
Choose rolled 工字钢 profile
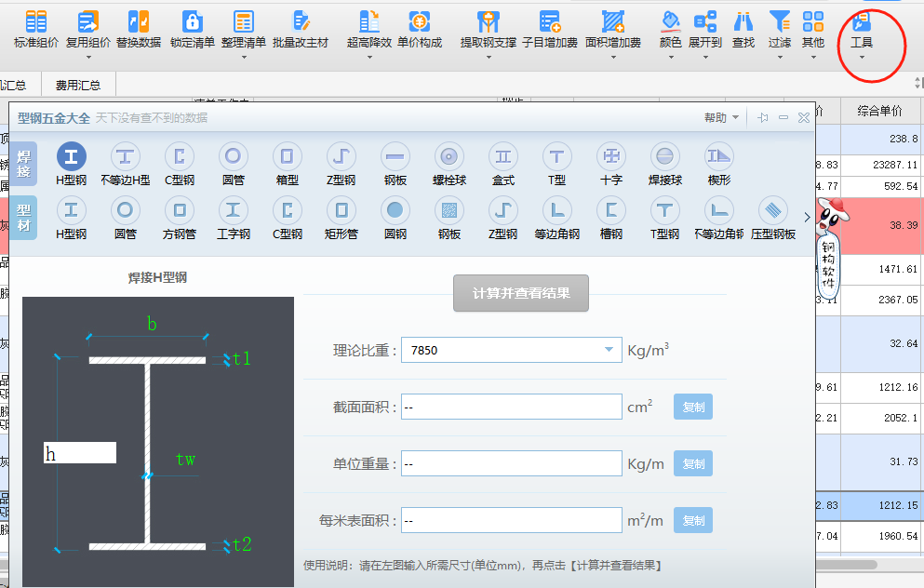234,218
